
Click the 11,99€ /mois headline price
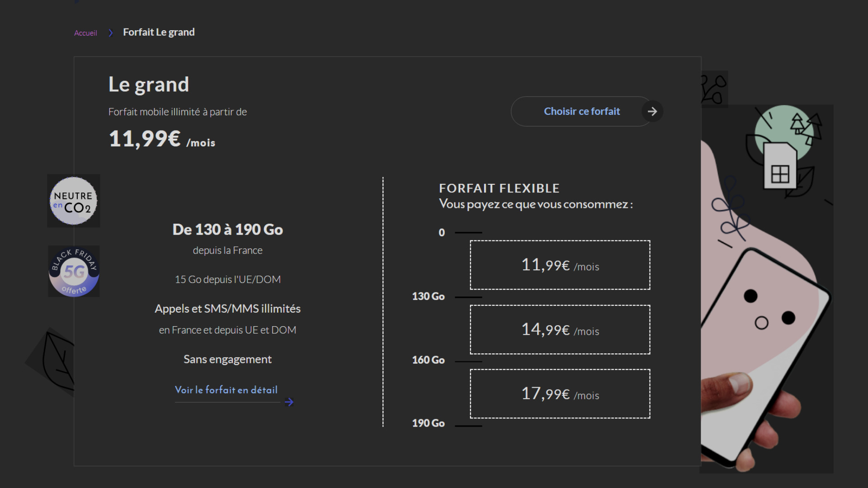click(162, 139)
